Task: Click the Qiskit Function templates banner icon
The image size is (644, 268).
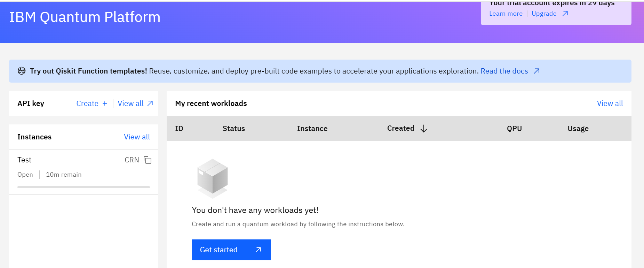Action: [x=22, y=71]
